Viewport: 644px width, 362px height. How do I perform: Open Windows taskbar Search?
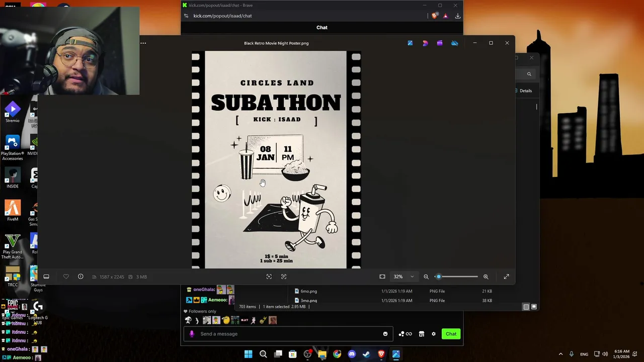click(263, 354)
